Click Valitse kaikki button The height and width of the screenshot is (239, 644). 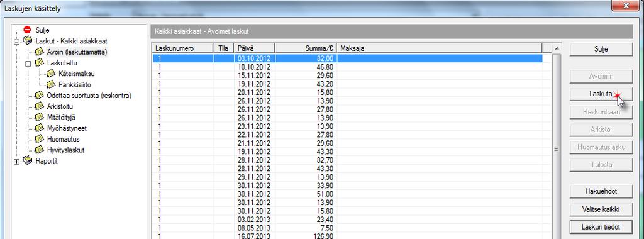pyautogui.click(x=601, y=209)
